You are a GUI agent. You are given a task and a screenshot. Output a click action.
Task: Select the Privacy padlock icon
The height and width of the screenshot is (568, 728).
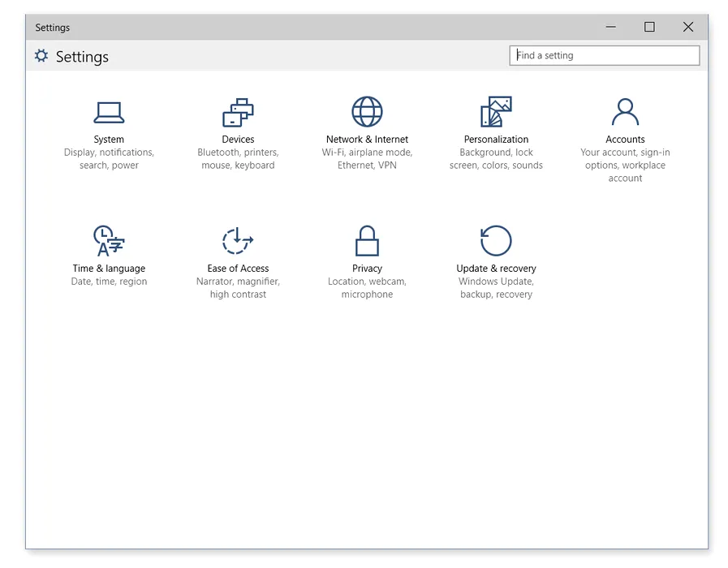pyautogui.click(x=367, y=241)
